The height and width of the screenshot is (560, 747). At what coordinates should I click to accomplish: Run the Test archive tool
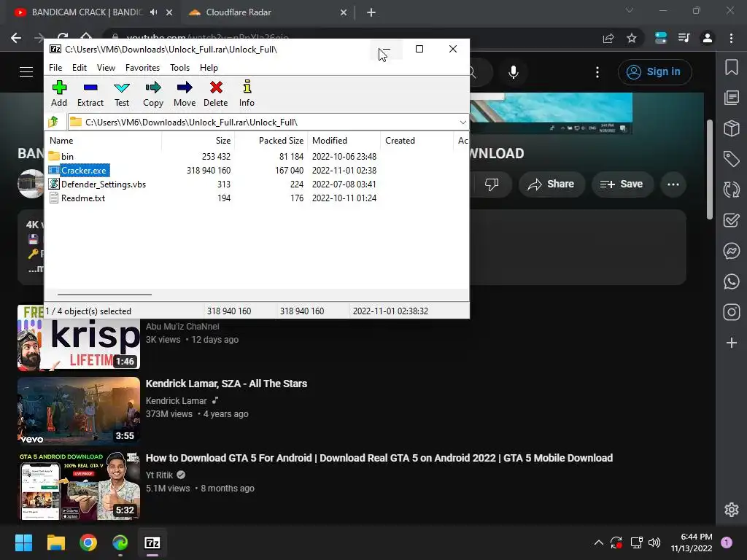point(122,94)
